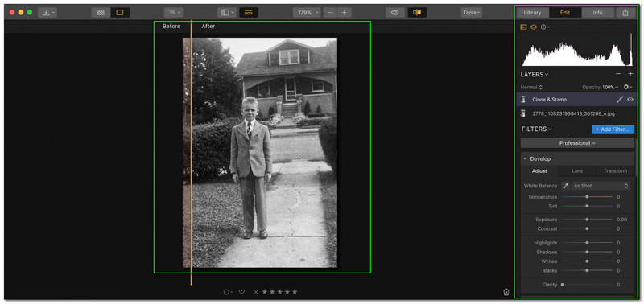Image resolution: width=644 pixels, height=304 pixels.
Task: Open the Lens tab in Develop
Action: (x=577, y=171)
